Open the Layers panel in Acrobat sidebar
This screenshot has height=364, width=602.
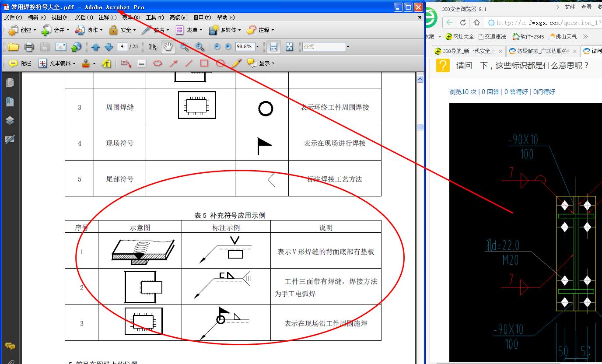point(10,121)
